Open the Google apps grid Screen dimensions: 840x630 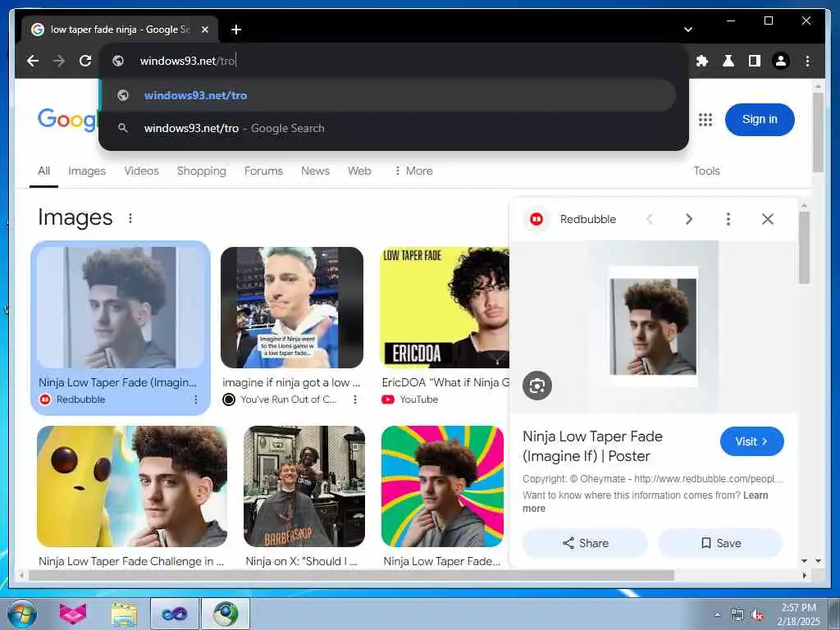coord(705,120)
